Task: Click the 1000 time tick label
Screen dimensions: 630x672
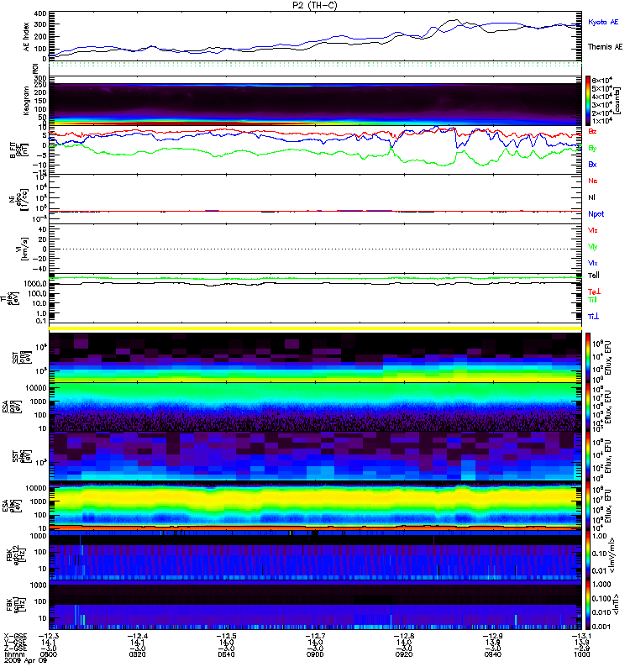Action: (581, 654)
